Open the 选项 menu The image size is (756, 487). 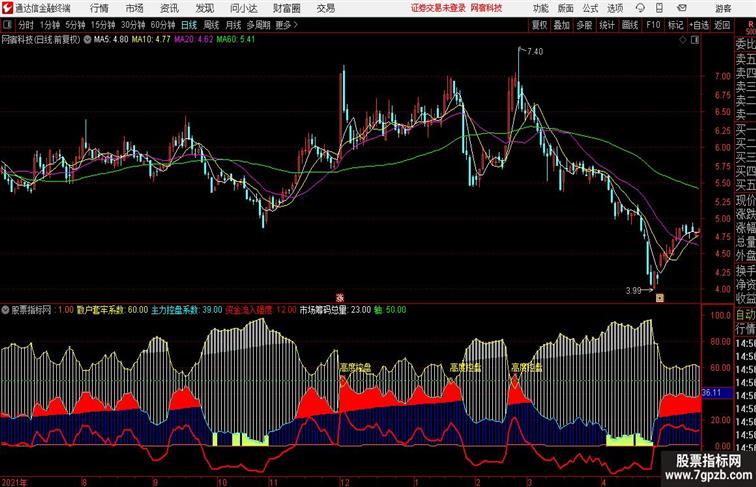tap(615, 8)
